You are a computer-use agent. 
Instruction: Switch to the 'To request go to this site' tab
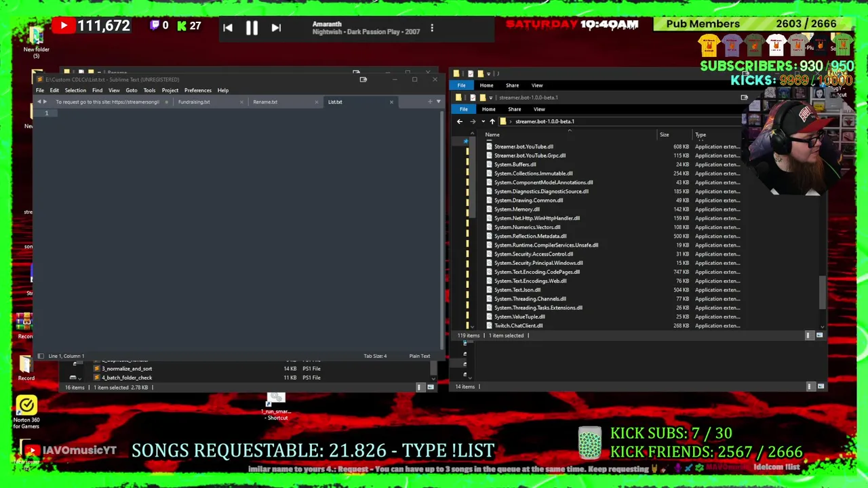click(107, 102)
